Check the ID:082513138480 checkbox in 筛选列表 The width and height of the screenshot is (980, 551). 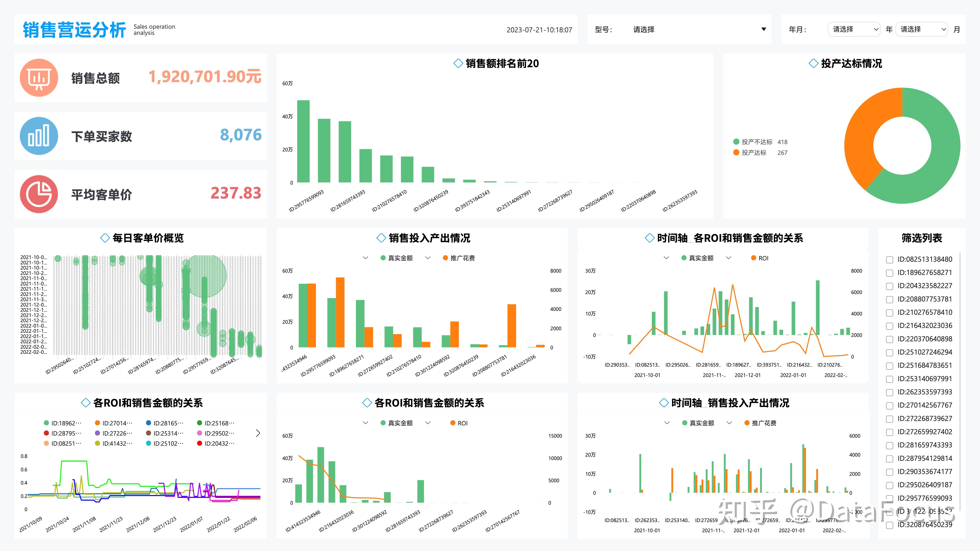click(890, 259)
